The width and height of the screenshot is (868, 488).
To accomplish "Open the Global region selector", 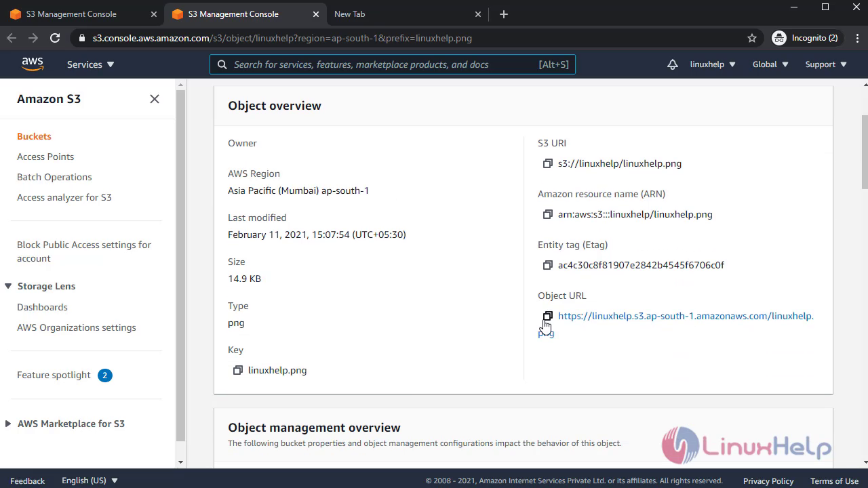I will tap(770, 64).
